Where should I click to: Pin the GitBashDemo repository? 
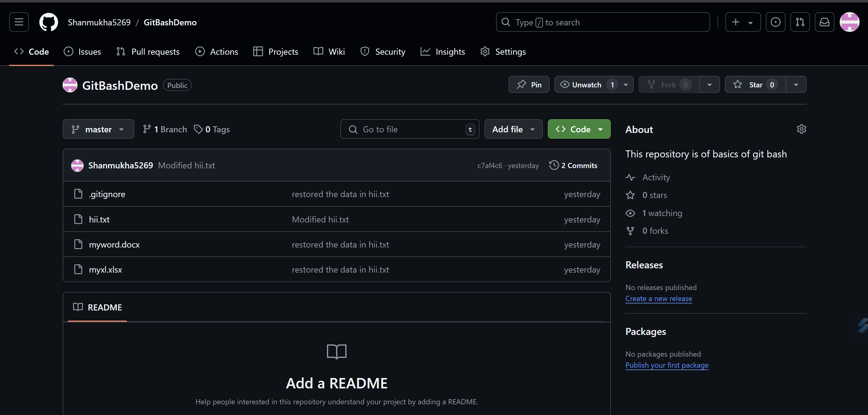click(x=529, y=85)
